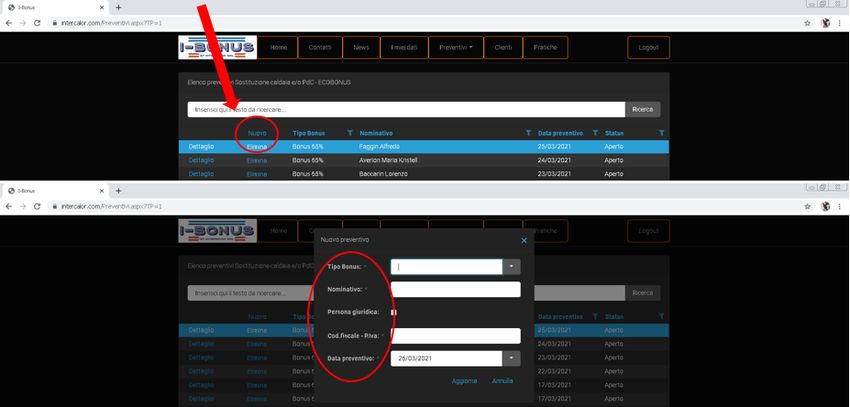Bookmark the page with the star in upper browser
This screenshot has width=850, height=407.
(807, 22)
